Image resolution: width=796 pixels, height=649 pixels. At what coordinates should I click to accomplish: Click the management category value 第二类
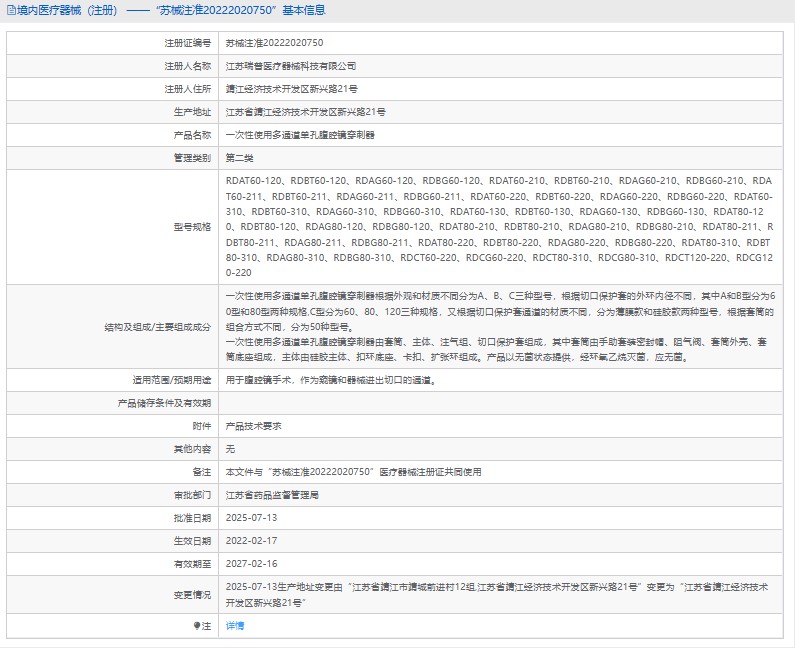(240, 158)
